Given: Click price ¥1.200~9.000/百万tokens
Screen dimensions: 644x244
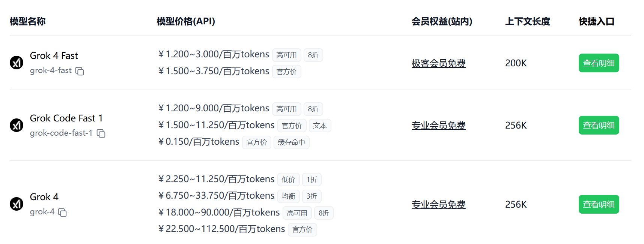Looking at the screenshot, I should [x=214, y=108].
